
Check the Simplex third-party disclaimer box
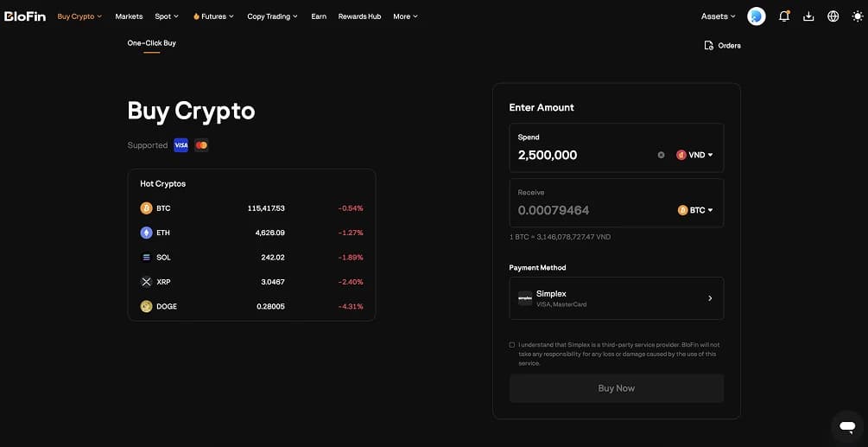click(x=512, y=345)
